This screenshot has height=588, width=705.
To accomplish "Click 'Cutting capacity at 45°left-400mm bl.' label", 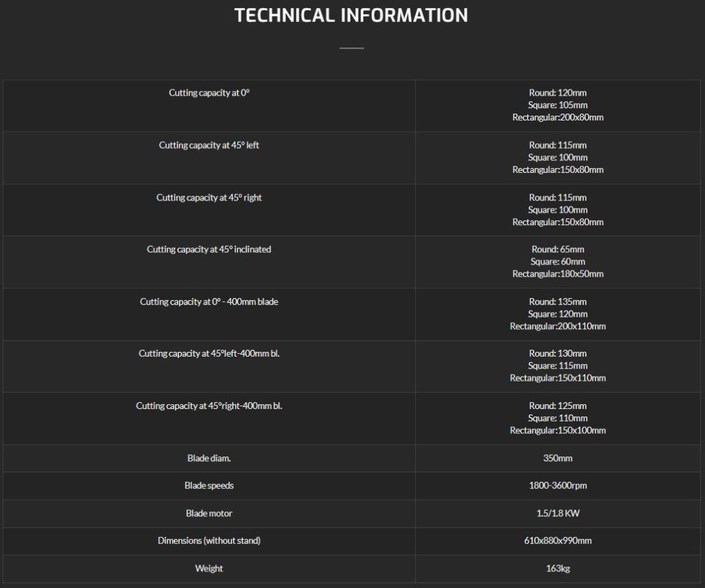I will pyautogui.click(x=209, y=353).
